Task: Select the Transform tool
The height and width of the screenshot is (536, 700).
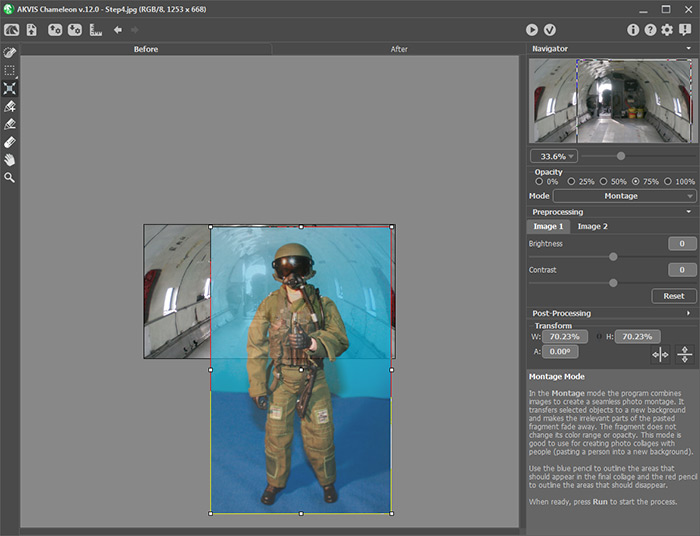Action: [x=9, y=88]
